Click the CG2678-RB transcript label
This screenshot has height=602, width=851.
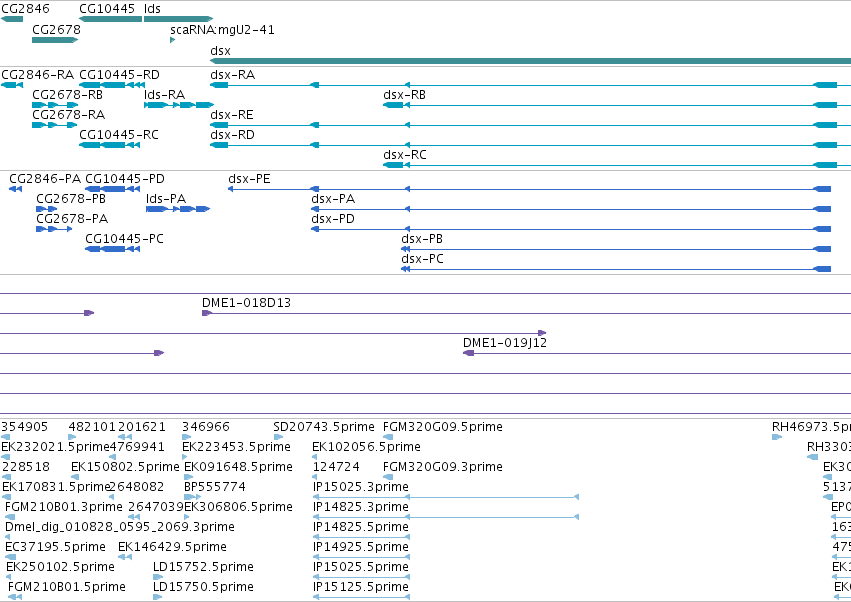[x=67, y=95]
